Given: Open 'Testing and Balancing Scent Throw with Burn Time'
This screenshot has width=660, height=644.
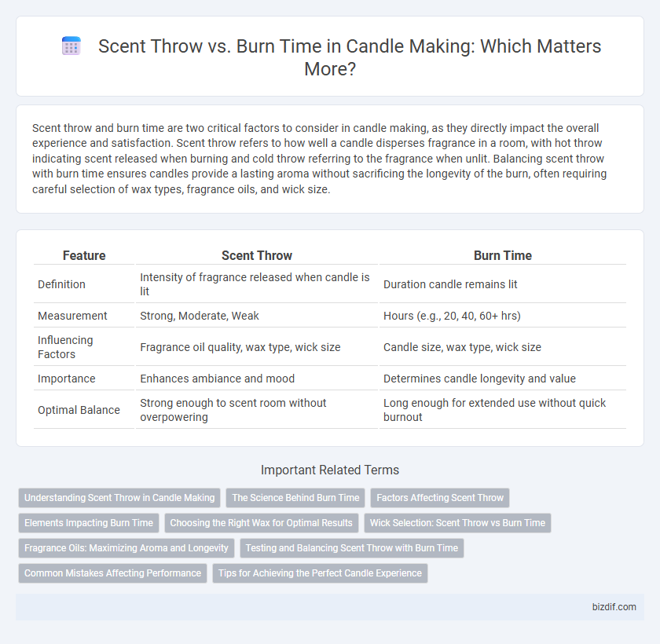Looking at the screenshot, I should pyautogui.click(x=352, y=548).
